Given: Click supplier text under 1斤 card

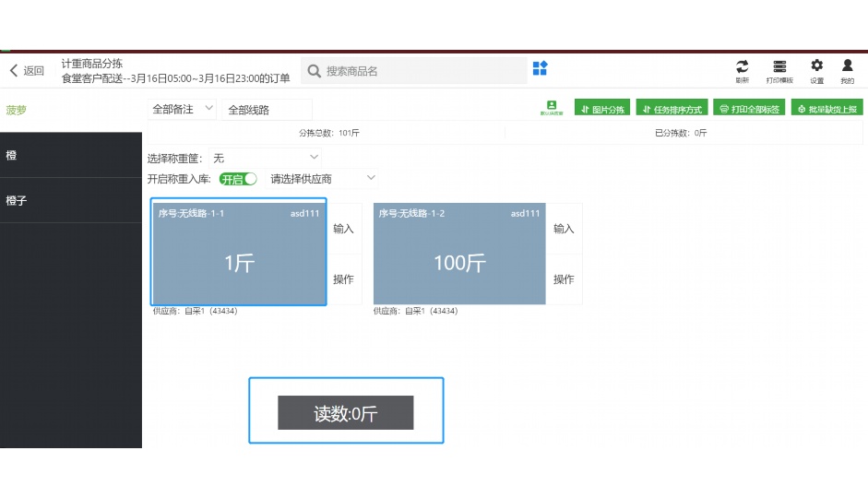Looking at the screenshot, I should tap(195, 311).
